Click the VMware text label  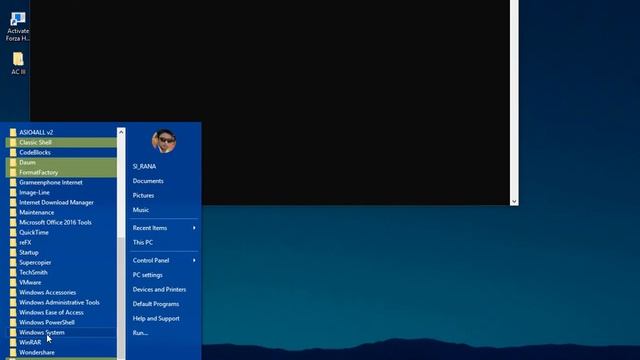(30, 282)
